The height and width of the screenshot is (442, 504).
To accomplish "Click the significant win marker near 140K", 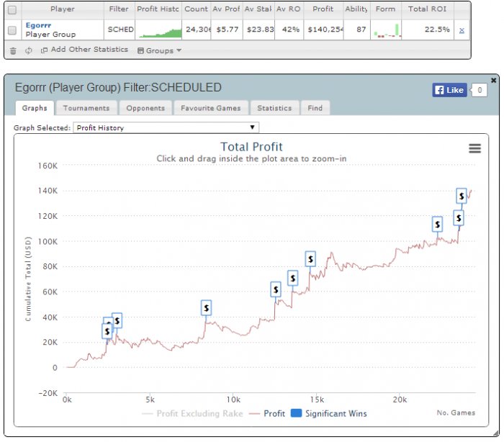I will point(462,195).
